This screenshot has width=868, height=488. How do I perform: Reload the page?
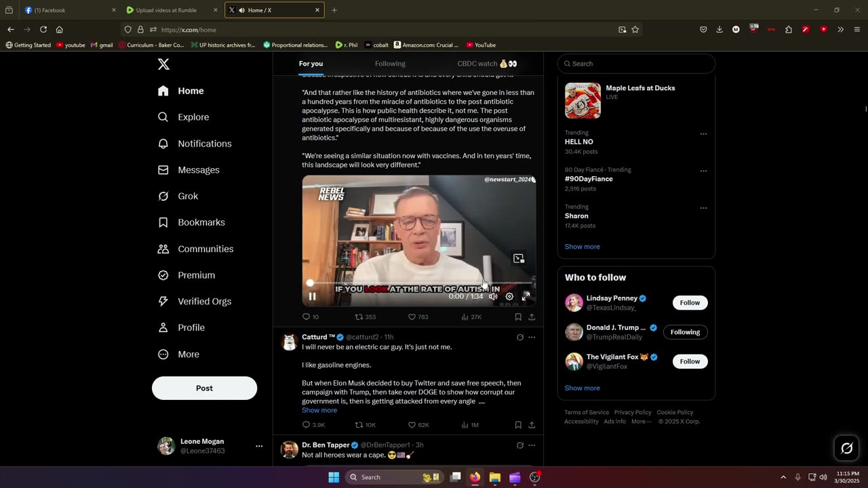[43, 30]
